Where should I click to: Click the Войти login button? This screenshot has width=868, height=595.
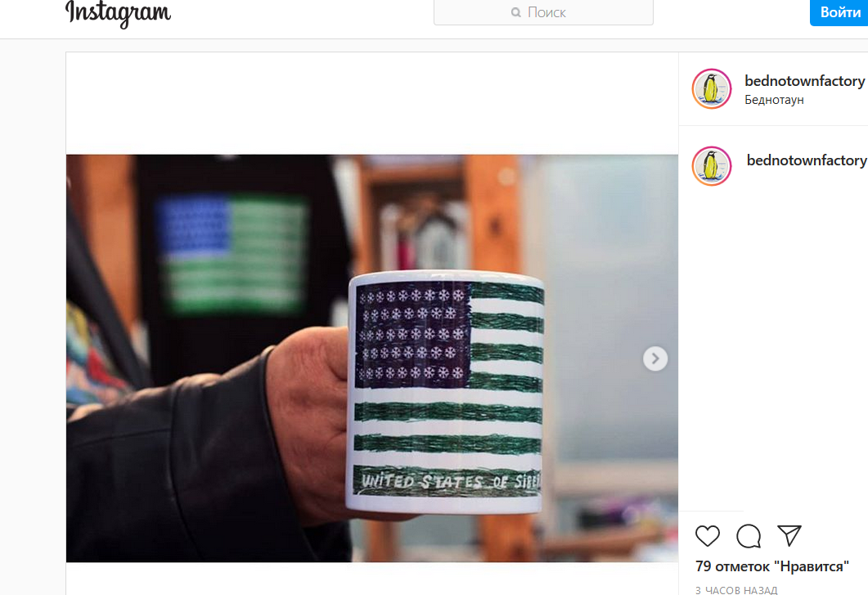[839, 12]
